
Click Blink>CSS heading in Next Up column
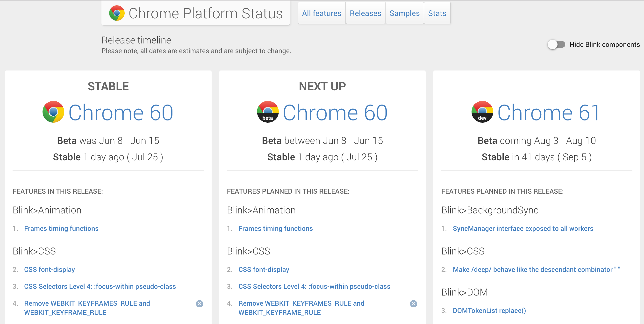[x=249, y=251]
